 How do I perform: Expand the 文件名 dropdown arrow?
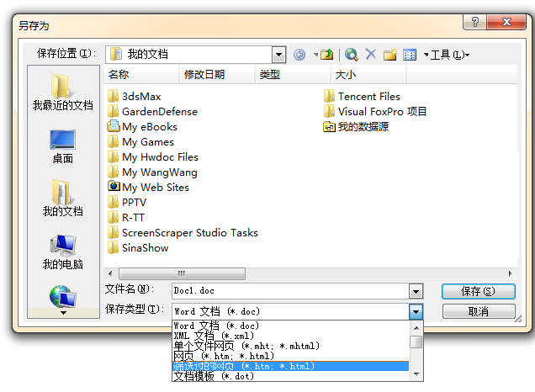tap(416, 291)
